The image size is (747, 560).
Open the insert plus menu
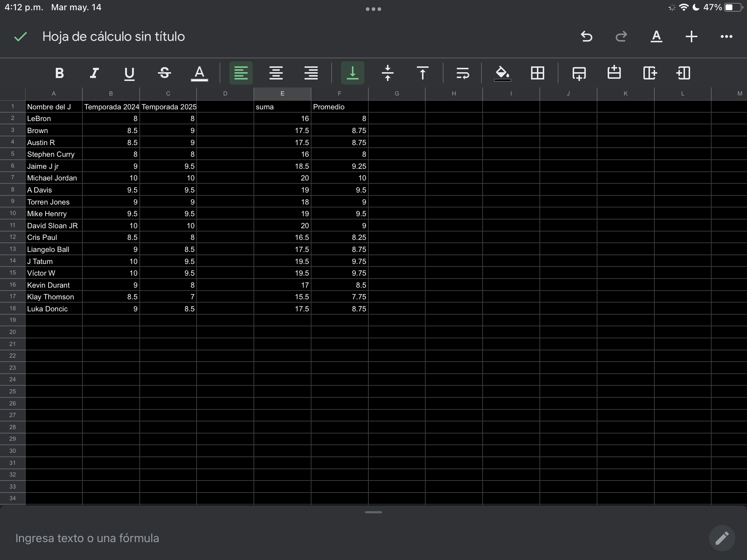point(692,36)
